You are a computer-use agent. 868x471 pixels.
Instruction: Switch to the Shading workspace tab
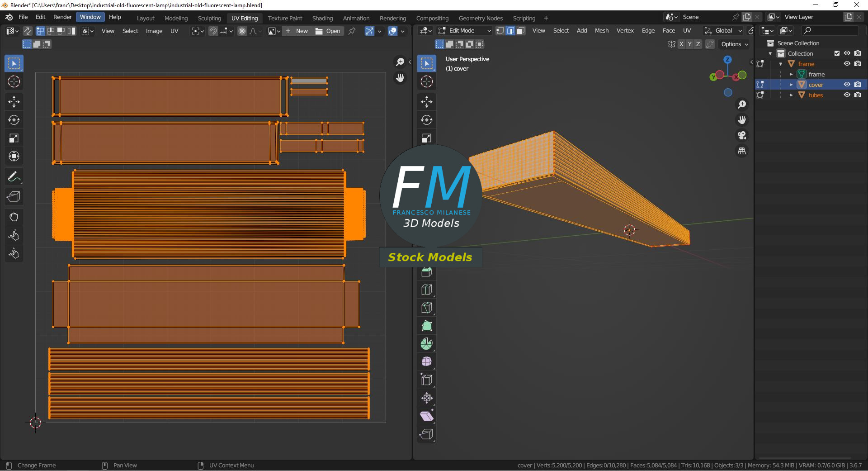tap(322, 18)
